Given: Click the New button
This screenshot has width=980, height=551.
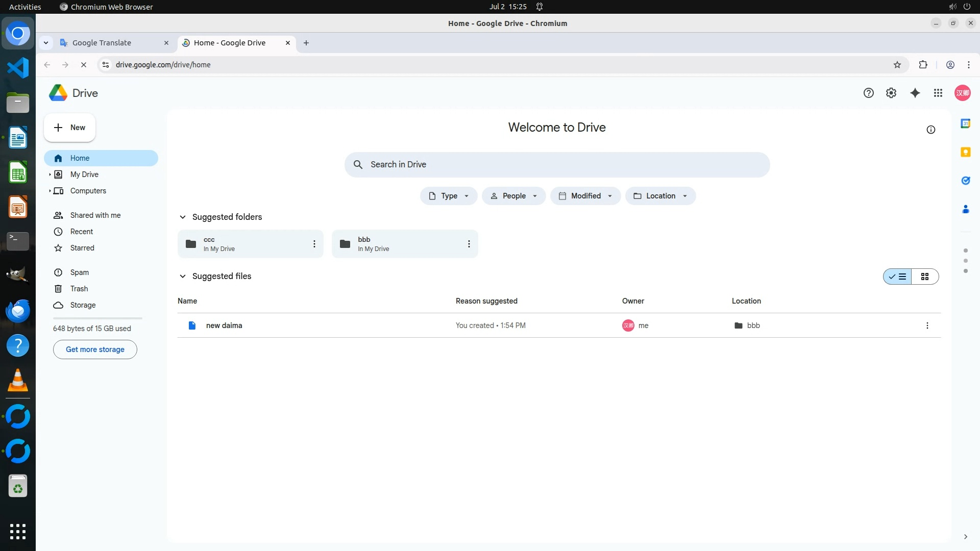Looking at the screenshot, I should [x=69, y=128].
